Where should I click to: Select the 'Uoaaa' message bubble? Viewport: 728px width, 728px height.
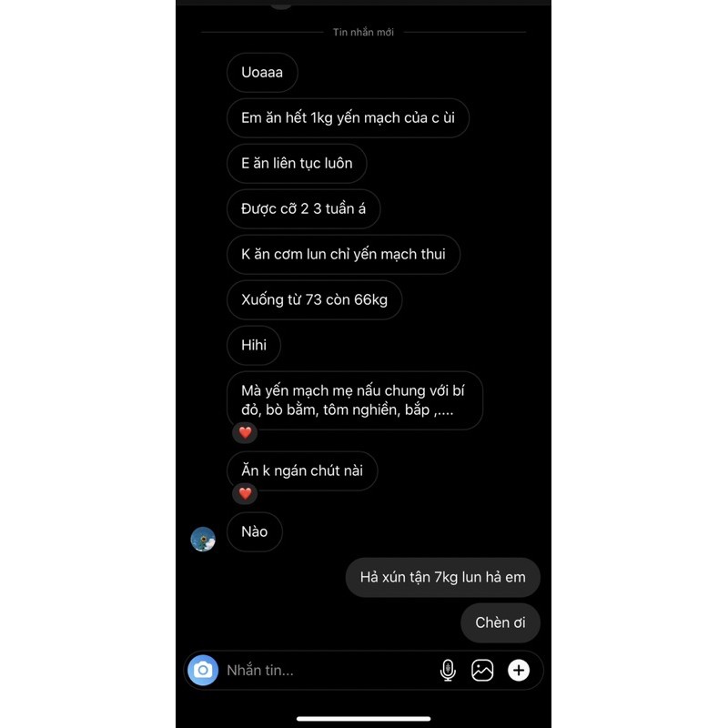262,73
